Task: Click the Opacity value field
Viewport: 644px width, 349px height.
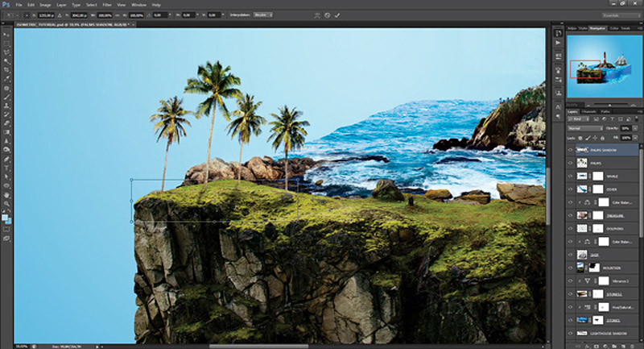Action: pos(625,129)
